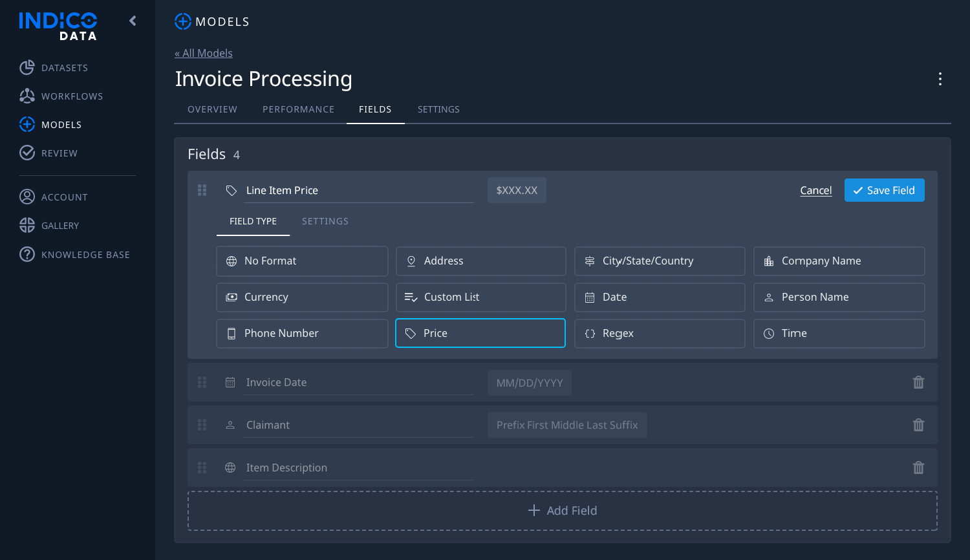Click the Line Item Price name input

tap(358, 190)
